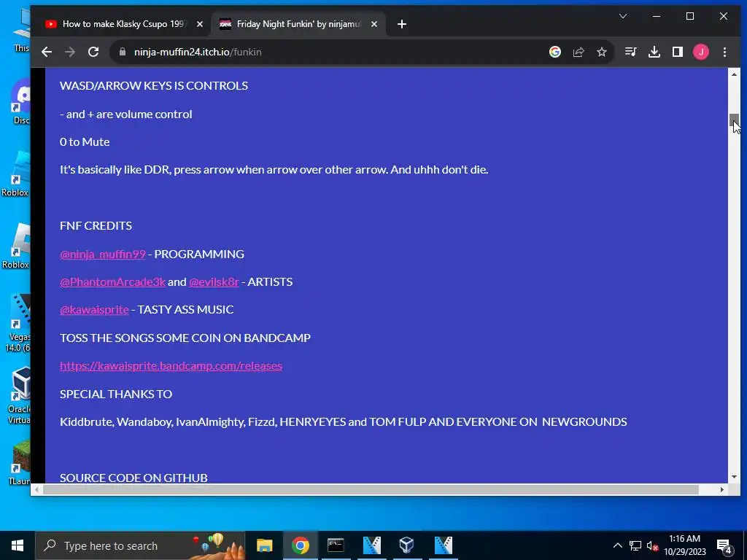The image size is (747, 560).
Task: Click the scroll down arrow
Action: click(734, 477)
